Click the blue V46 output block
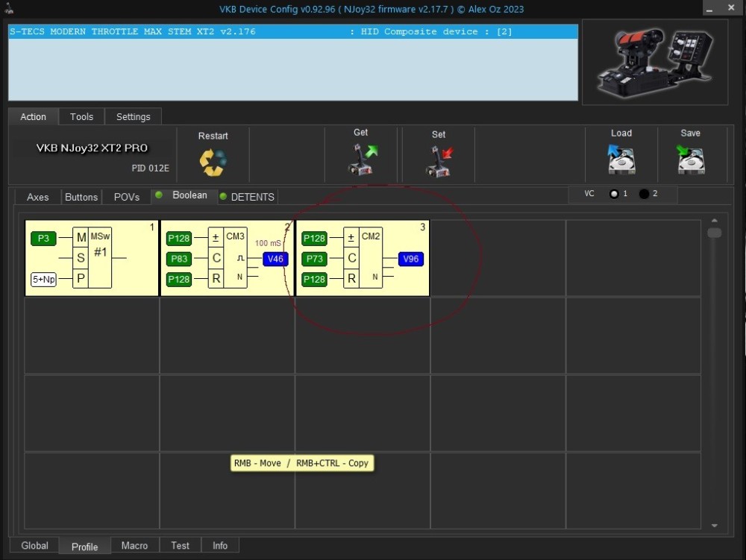Screen dimensions: 746x560 (x=275, y=259)
